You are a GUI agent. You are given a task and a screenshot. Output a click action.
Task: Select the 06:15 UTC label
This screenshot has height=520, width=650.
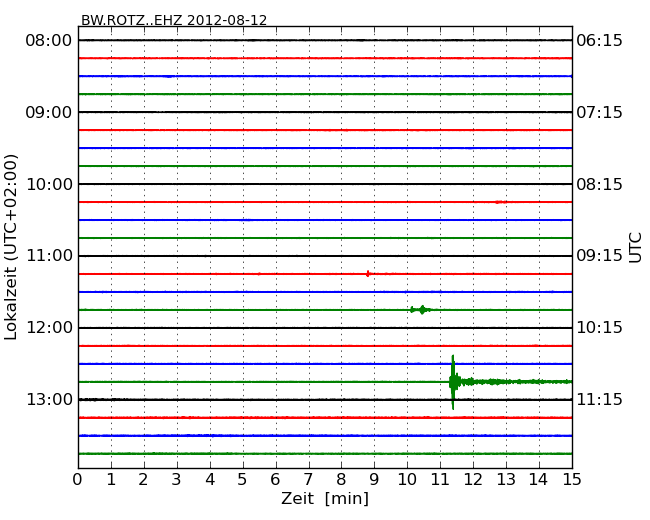click(599, 41)
